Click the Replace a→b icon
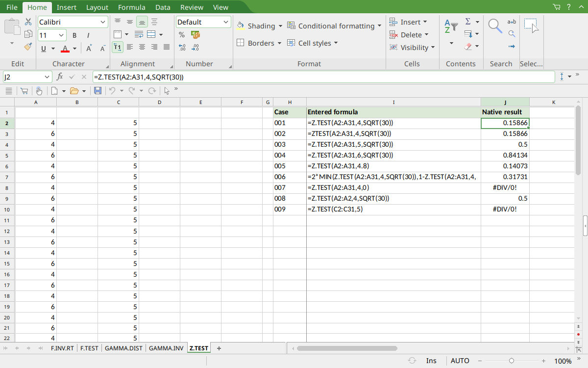 (512, 22)
